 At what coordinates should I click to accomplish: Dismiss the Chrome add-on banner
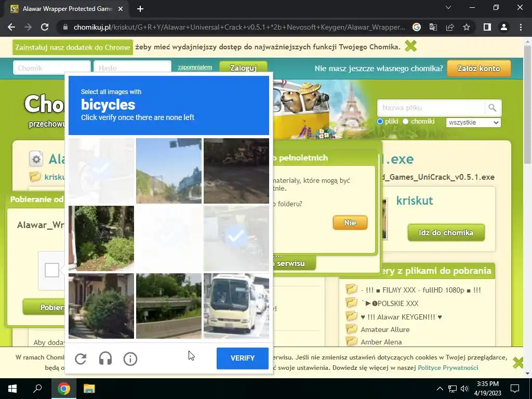[x=410, y=46]
